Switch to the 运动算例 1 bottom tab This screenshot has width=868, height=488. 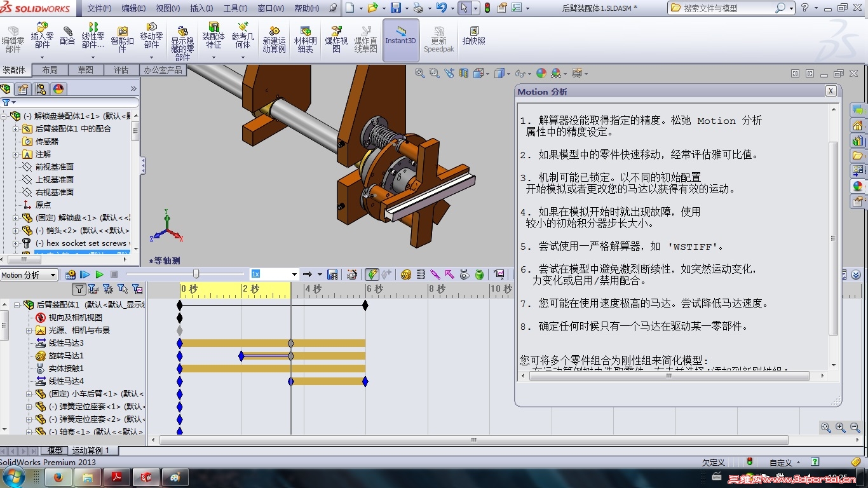click(x=91, y=451)
